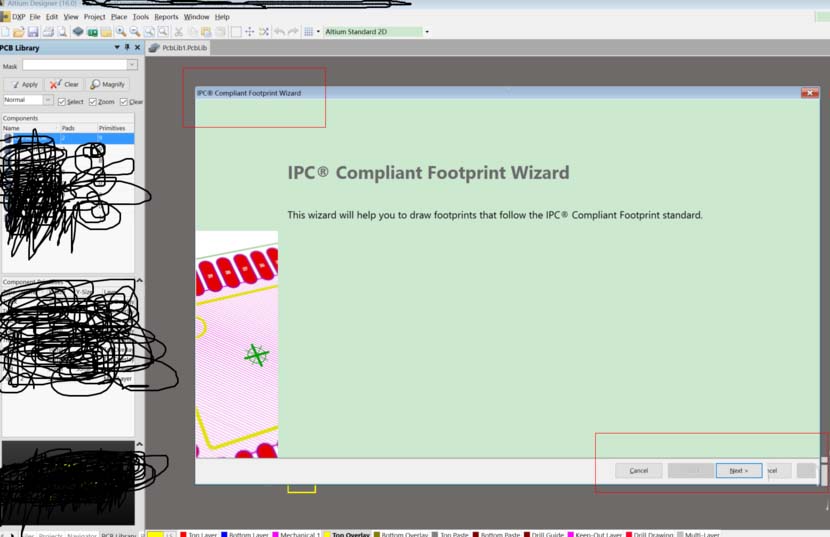Screen dimensions: 830x537
Task: Pin the PCB Library panel
Action: 127,48
